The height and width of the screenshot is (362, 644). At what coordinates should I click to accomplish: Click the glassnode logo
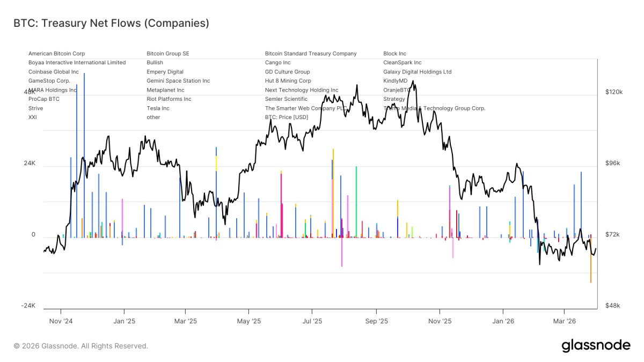click(x=596, y=346)
